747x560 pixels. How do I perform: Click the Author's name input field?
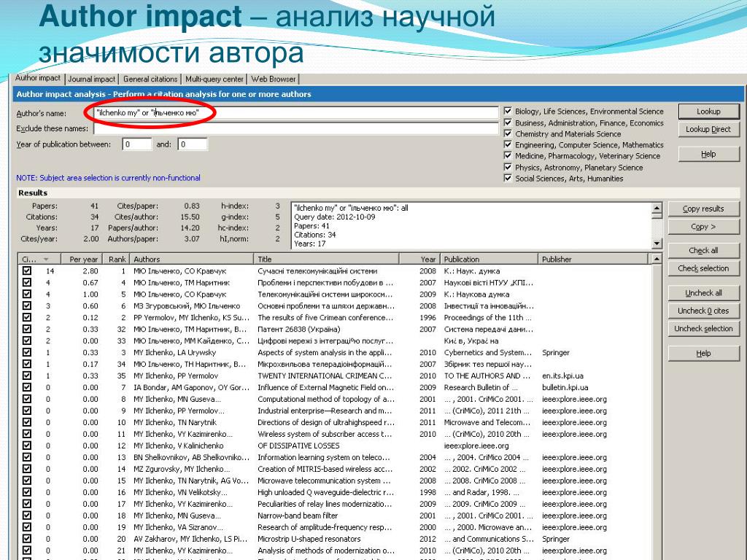[x=295, y=113]
